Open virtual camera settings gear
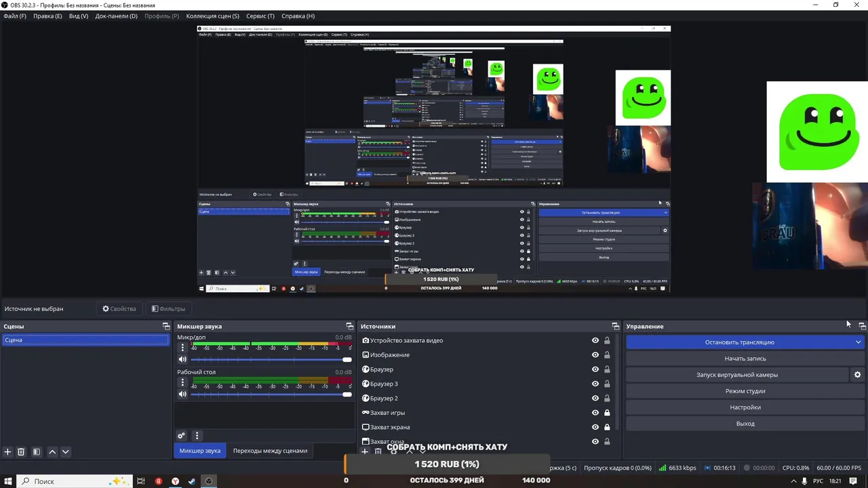868x488 pixels. coord(857,375)
